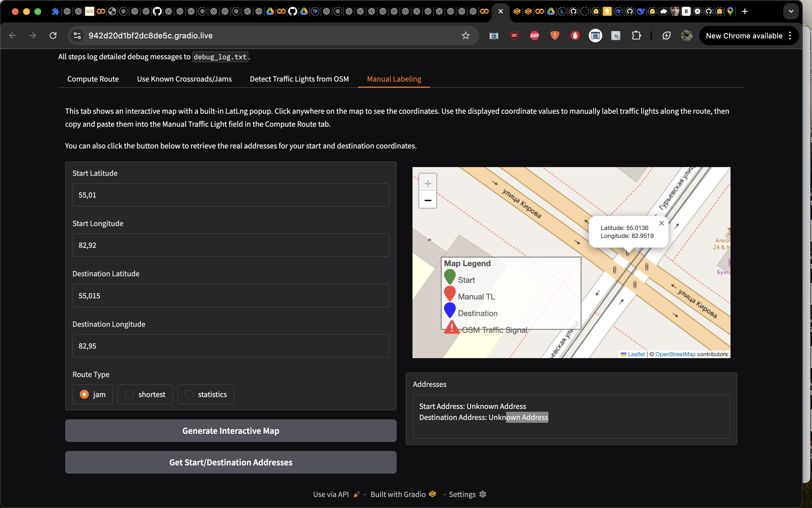Zoom in on the Leaflet map
812x508 pixels.
click(x=427, y=183)
